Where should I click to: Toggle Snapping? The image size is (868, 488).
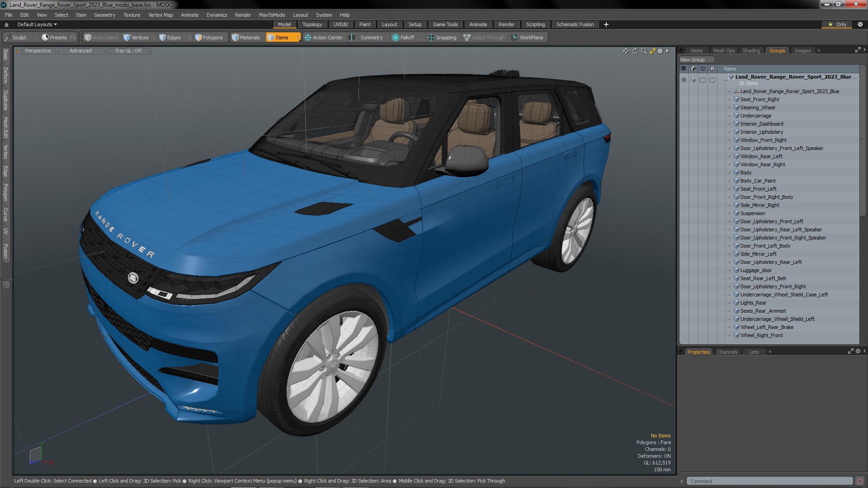pyautogui.click(x=442, y=38)
